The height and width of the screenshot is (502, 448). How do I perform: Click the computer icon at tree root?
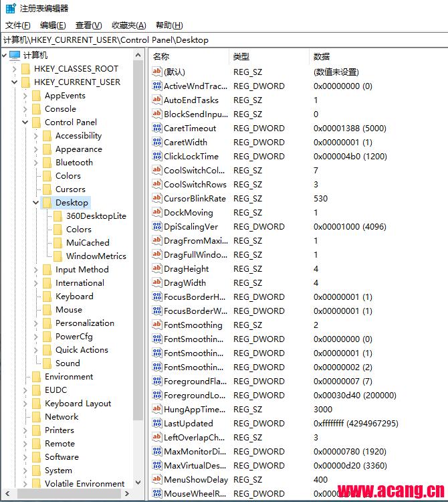(15, 56)
